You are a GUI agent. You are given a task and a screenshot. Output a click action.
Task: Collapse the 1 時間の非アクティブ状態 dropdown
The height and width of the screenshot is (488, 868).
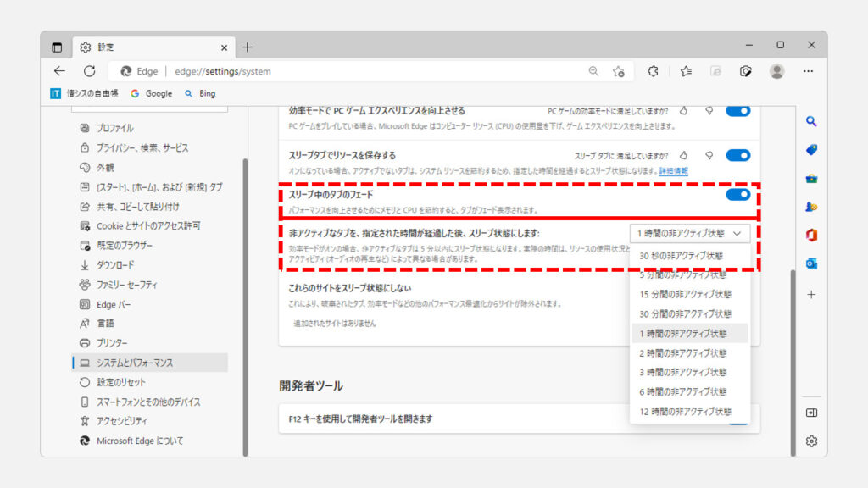(689, 233)
